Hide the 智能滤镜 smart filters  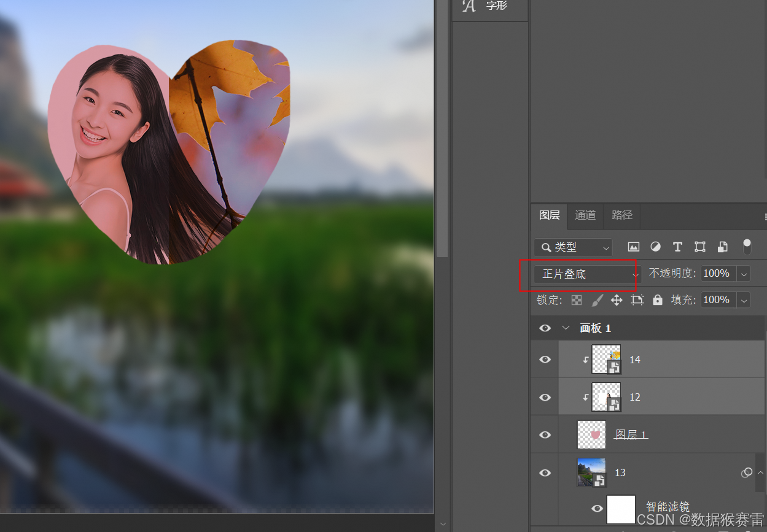(x=597, y=508)
